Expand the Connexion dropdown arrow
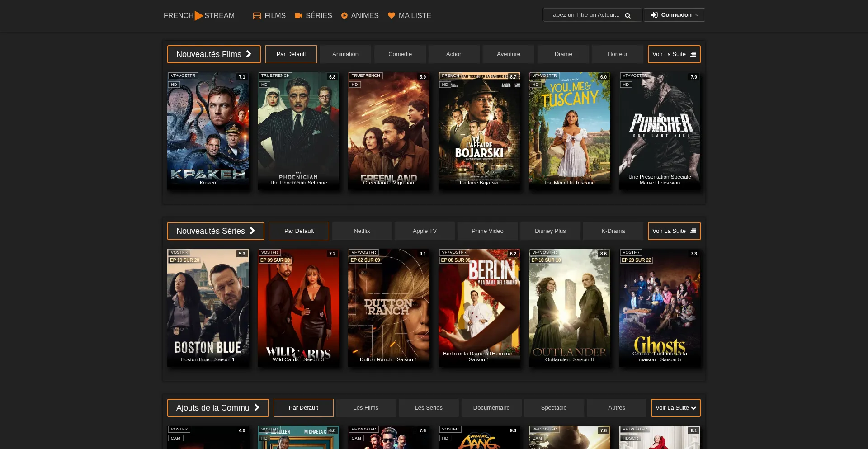The width and height of the screenshot is (868, 449). click(x=697, y=15)
